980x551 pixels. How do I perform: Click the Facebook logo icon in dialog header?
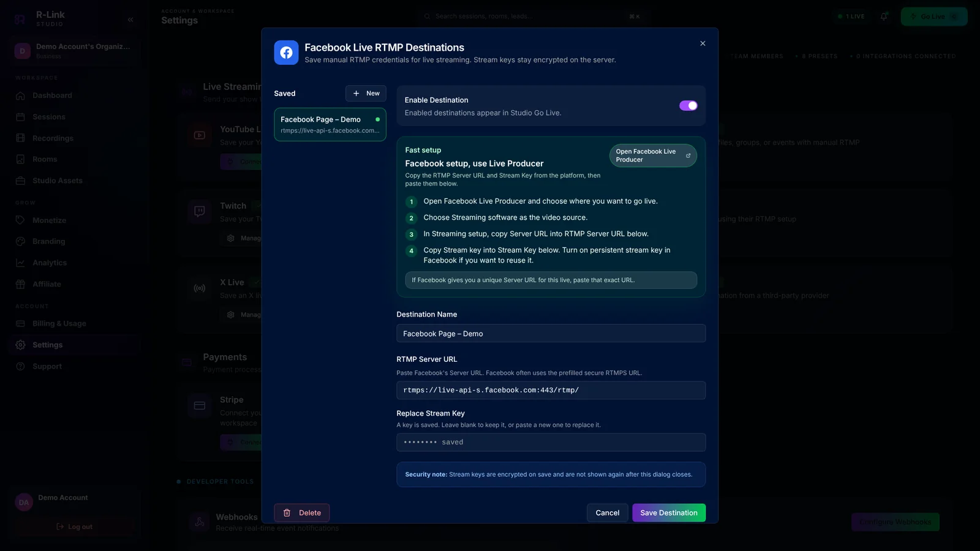(286, 53)
